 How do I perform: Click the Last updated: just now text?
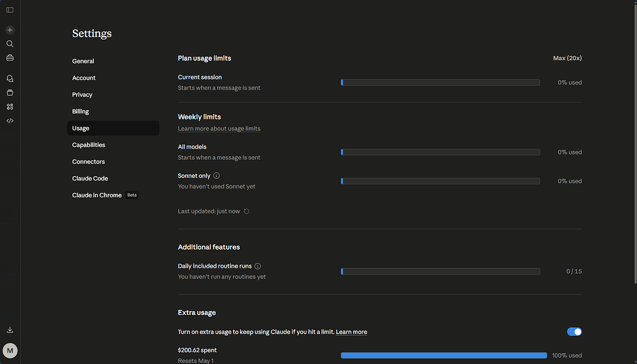point(209,212)
